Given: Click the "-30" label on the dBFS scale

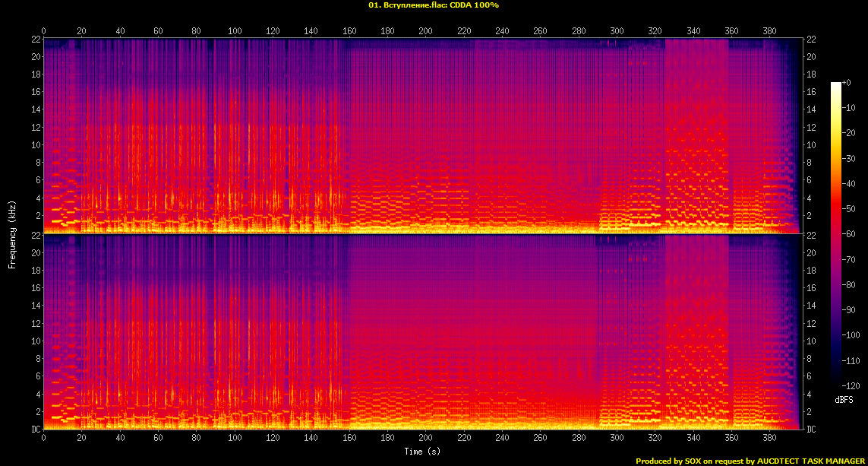Looking at the screenshot, I should click(x=849, y=158).
